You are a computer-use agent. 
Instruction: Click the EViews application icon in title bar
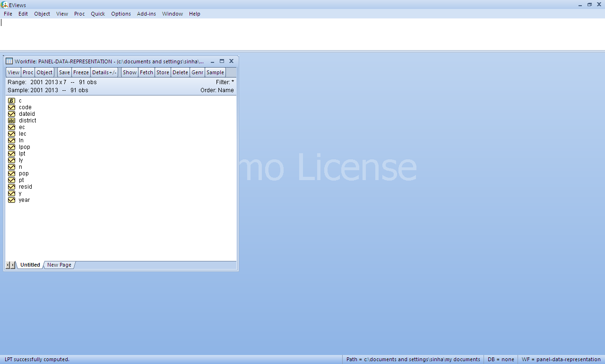(x=5, y=5)
